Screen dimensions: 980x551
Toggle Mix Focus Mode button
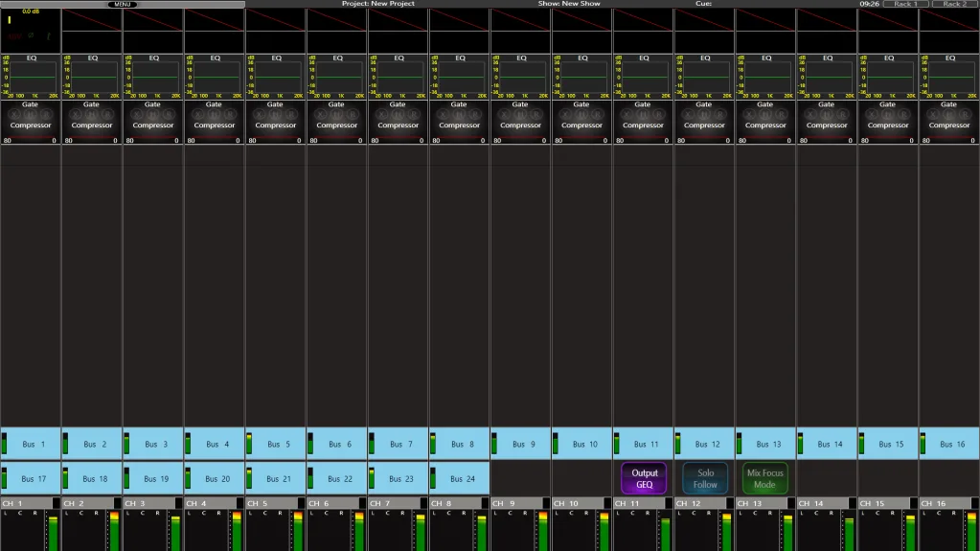point(765,478)
